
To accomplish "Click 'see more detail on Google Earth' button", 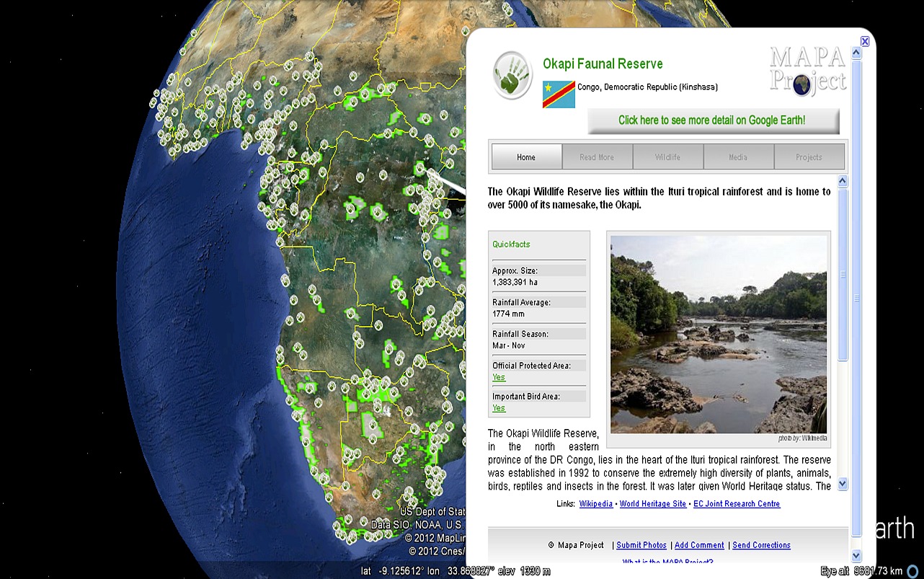I will pyautogui.click(x=714, y=120).
